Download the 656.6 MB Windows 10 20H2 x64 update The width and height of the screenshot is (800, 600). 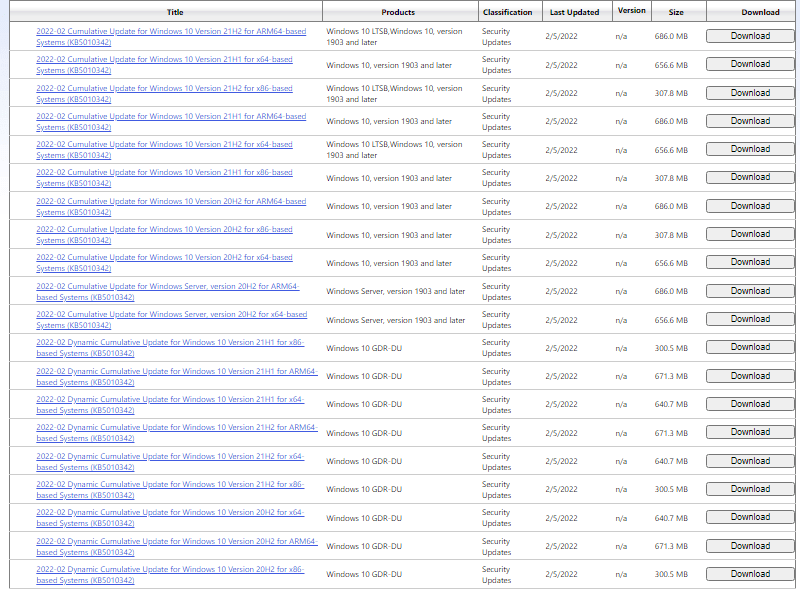[x=750, y=262]
